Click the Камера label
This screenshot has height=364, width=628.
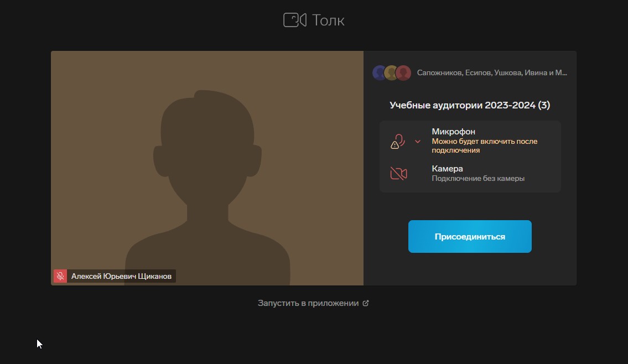coord(447,169)
